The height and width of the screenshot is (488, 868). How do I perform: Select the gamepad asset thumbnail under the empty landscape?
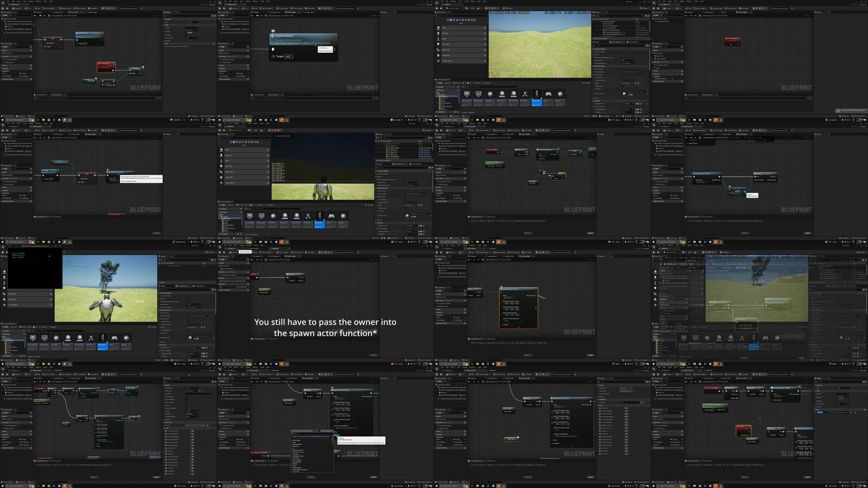coord(548,94)
